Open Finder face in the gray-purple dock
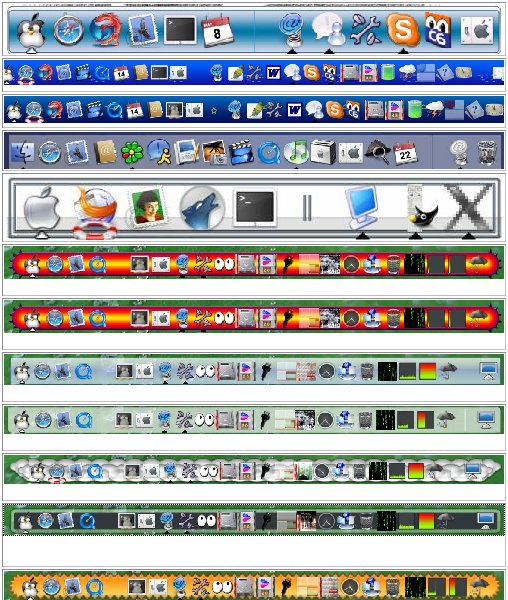The image size is (508, 600). 22,152
